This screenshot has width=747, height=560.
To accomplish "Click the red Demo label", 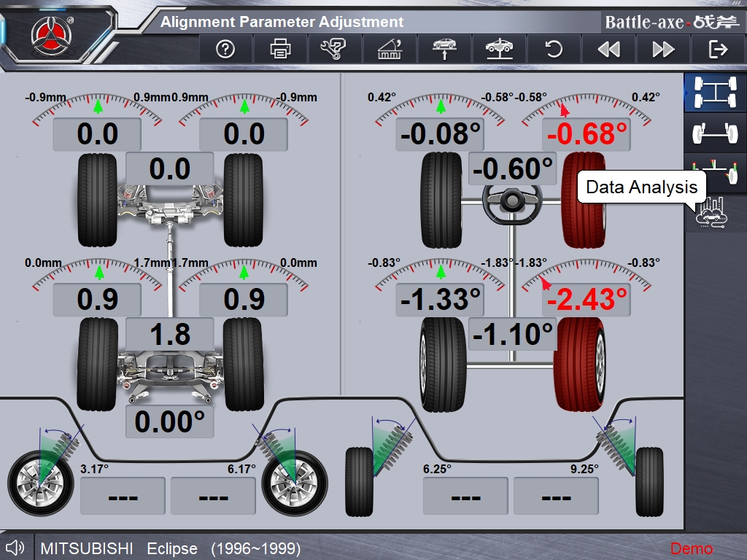I will coord(692,548).
